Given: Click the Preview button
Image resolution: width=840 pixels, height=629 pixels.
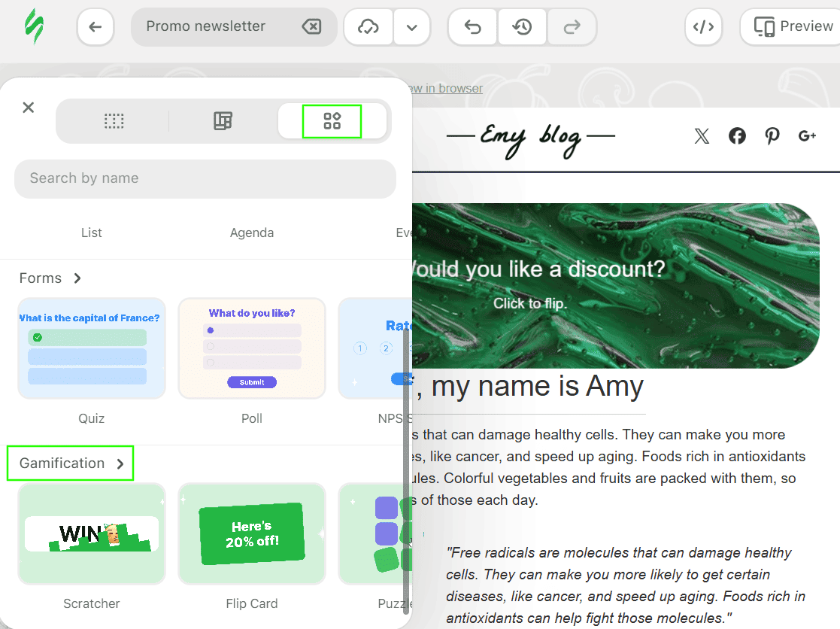Looking at the screenshot, I should pos(792,26).
